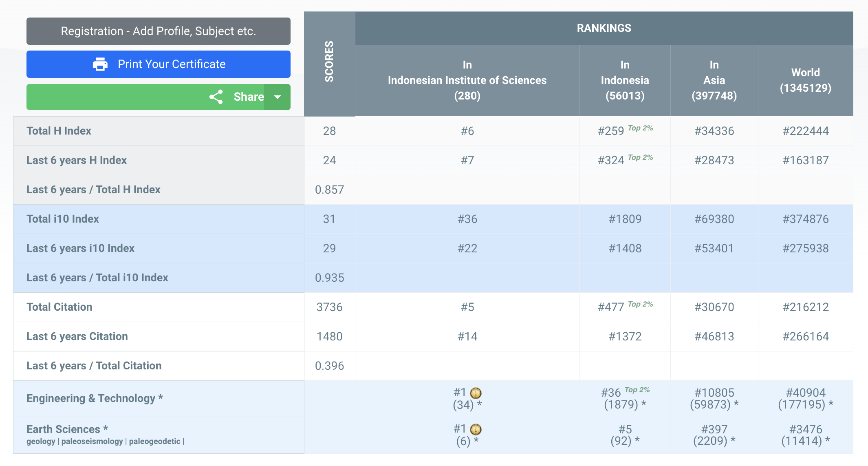This screenshot has width=868, height=466.
Task: Click the ratio value 0.857
Action: tap(329, 190)
